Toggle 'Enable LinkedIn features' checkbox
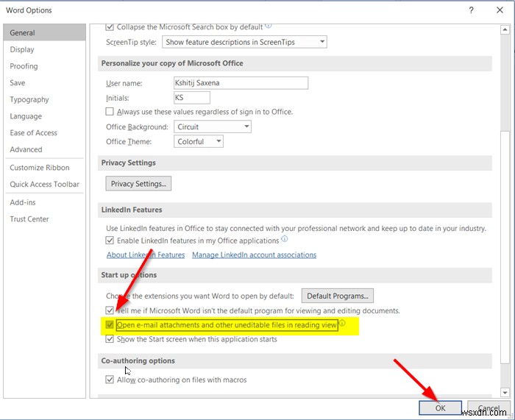This screenshot has width=515, height=420. 110,241
